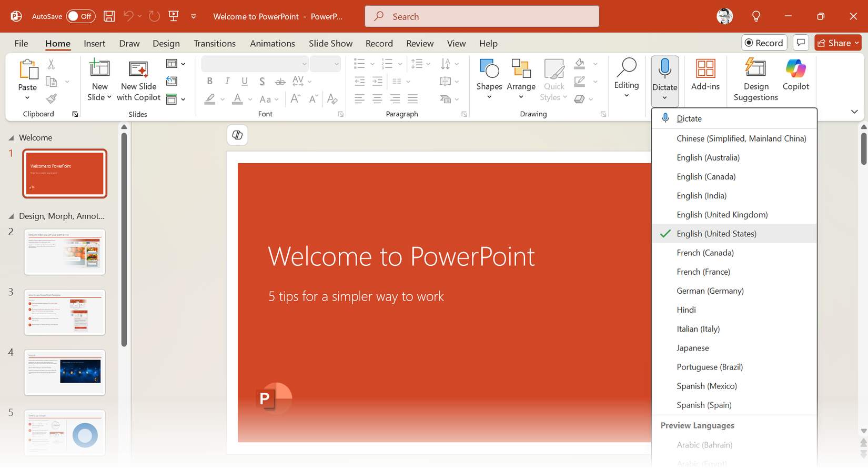Image resolution: width=868 pixels, height=469 pixels.
Task: Click the Redo icon in title bar
Action: pyautogui.click(x=154, y=16)
